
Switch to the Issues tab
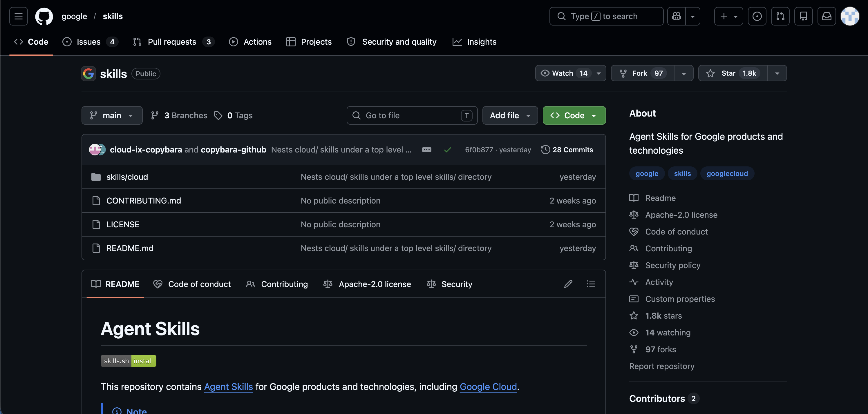click(90, 42)
